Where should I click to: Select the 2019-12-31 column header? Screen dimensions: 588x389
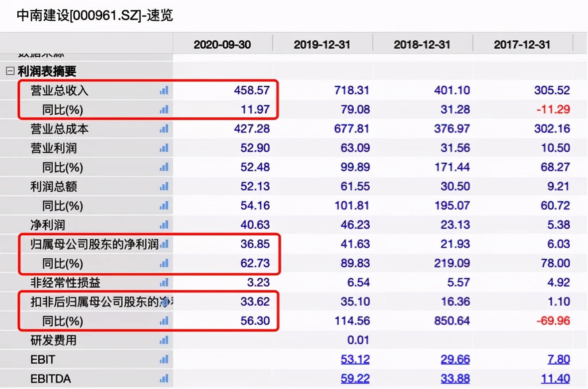(x=322, y=44)
